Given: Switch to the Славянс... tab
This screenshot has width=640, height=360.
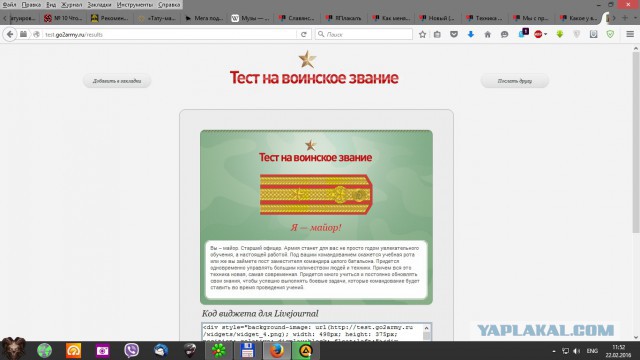Looking at the screenshot, I should point(297,18).
